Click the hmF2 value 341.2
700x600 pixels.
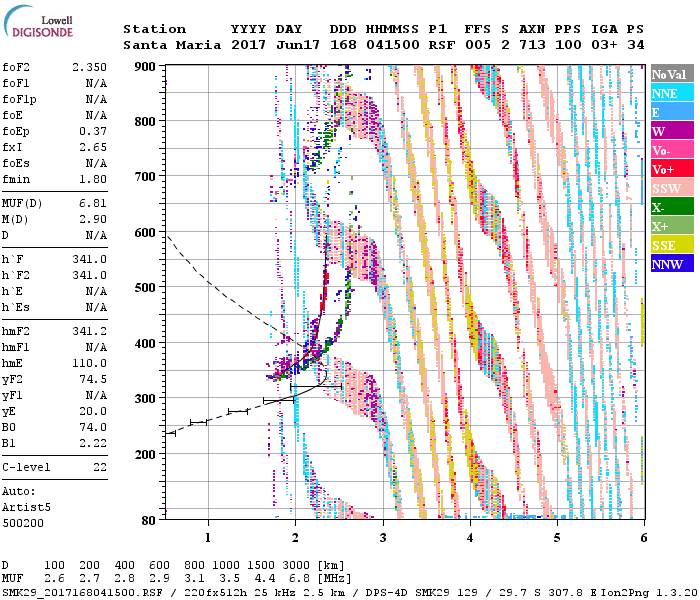pyautogui.click(x=89, y=331)
